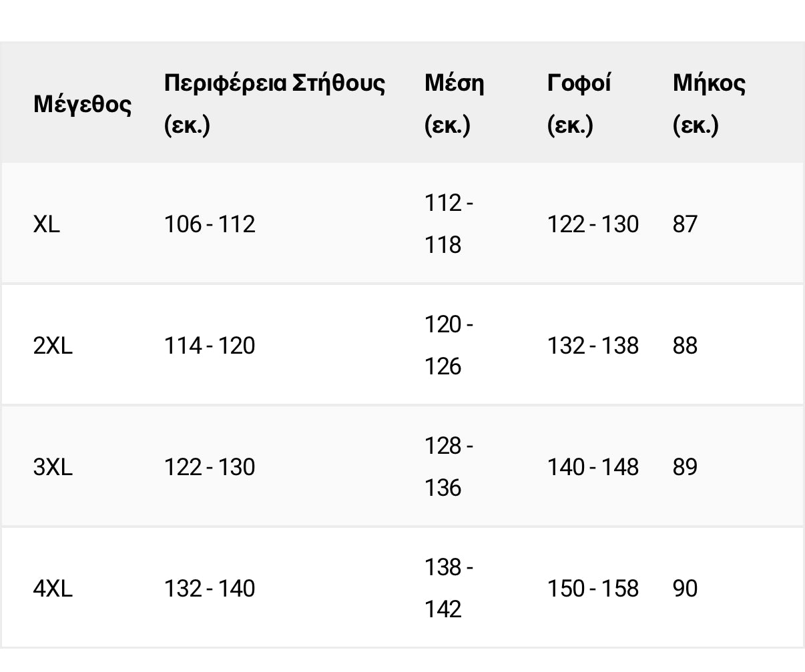The image size is (805, 672).
Task: Click the Μέγεθος column header
Action: 82,104
